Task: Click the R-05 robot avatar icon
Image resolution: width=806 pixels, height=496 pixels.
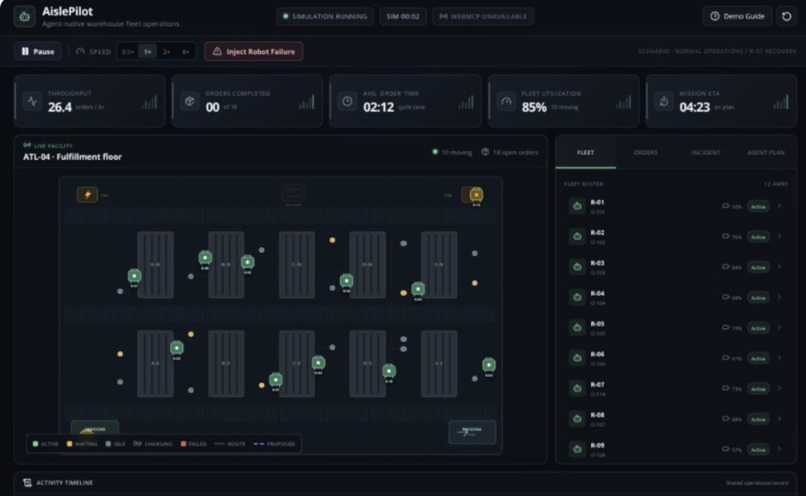Action: click(577, 327)
